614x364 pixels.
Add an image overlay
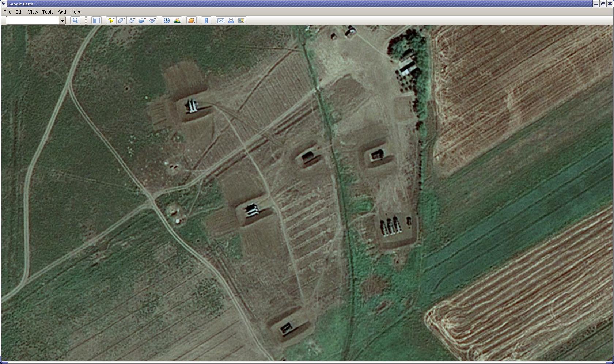pyautogui.click(x=142, y=20)
